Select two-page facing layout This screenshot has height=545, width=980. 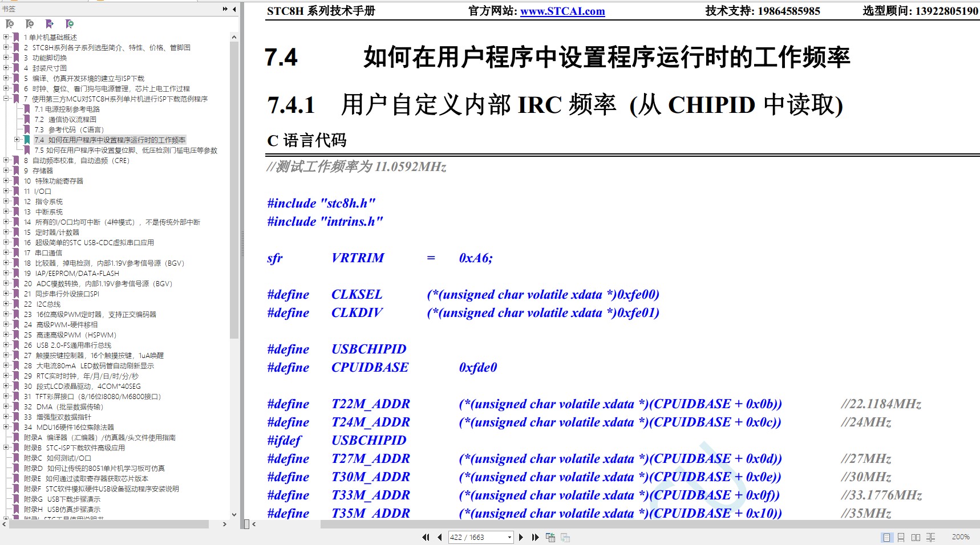(x=916, y=537)
